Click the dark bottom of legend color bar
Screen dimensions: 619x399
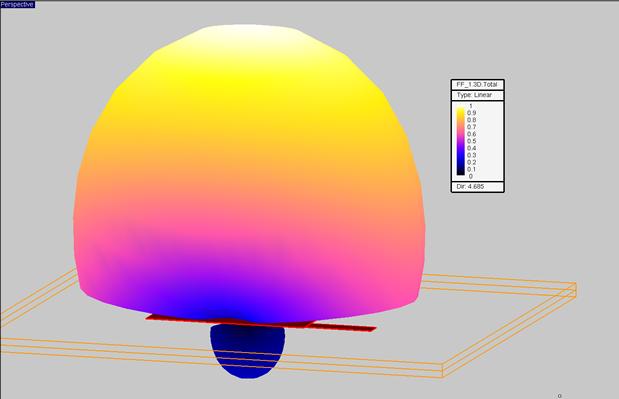(461, 171)
